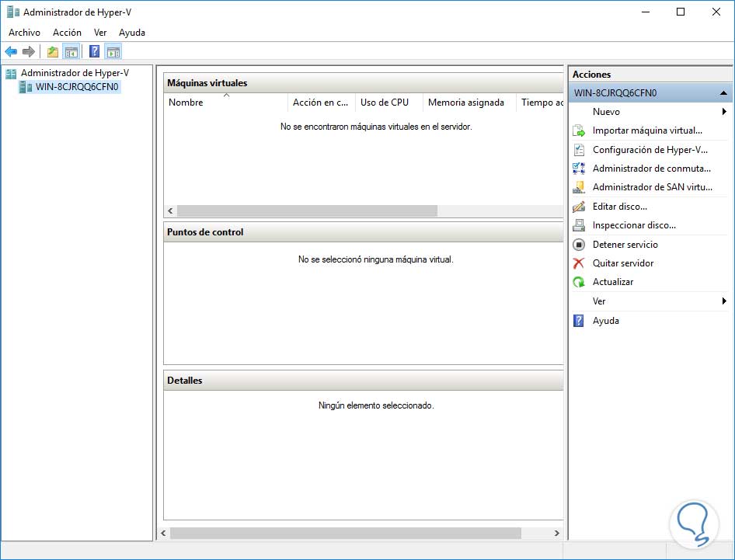Viewport: 735px width, 560px height.
Task: Expand the Ver submenu arrow in Acciones
Action: [x=724, y=301]
